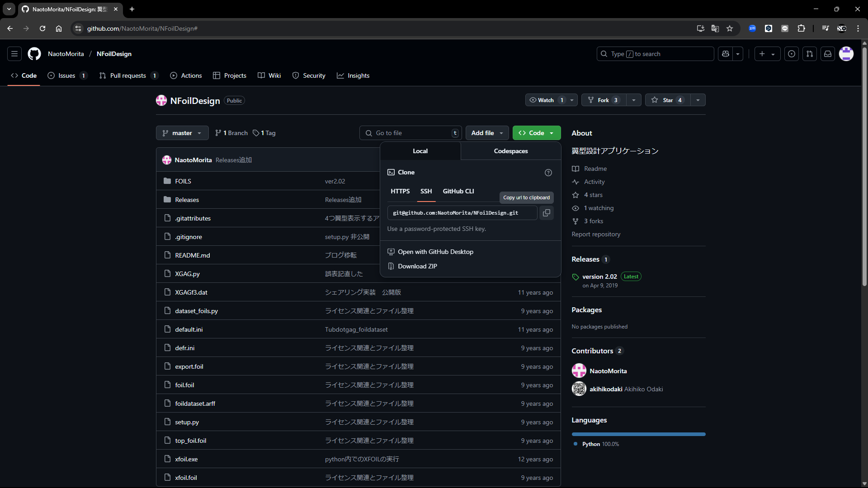Switch to the Issues tab

[x=67, y=75]
